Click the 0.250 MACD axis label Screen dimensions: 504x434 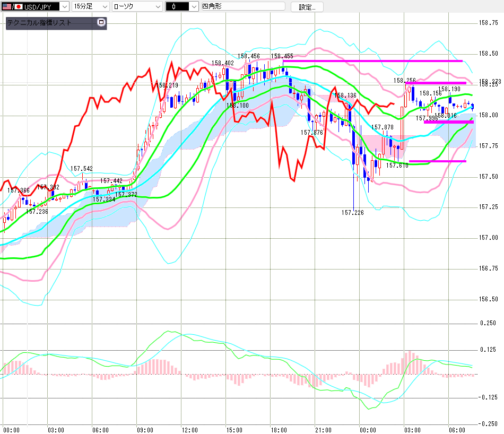click(488, 323)
